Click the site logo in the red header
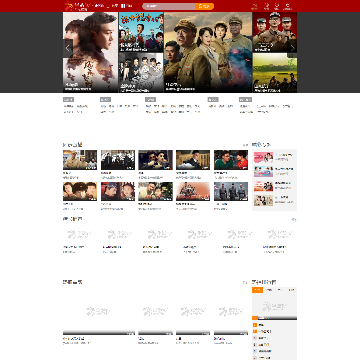The width and height of the screenshot is (360, 360). pos(78,6)
